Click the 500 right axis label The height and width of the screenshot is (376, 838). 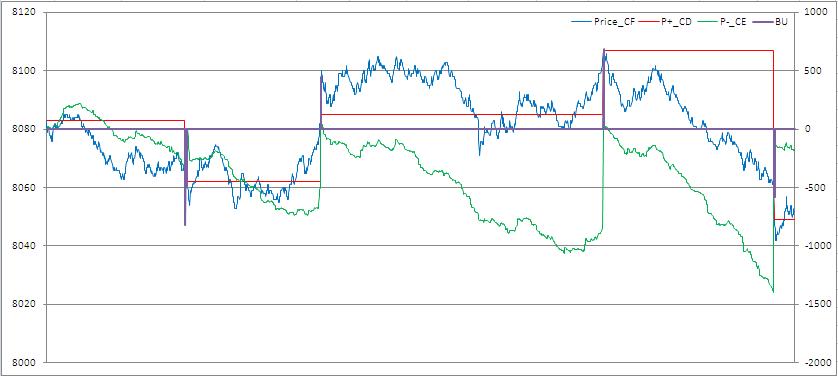pyautogui.click(x=807, y=70)
